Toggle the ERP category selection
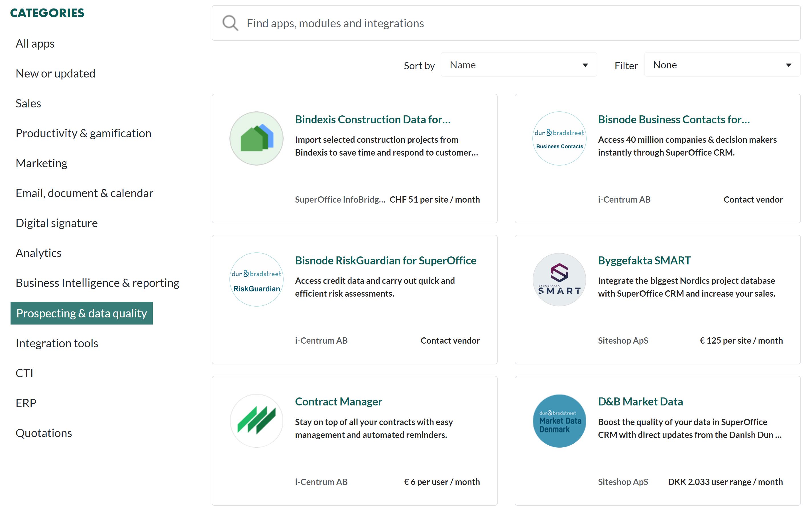Screen dimensions: 812x512 26,402
